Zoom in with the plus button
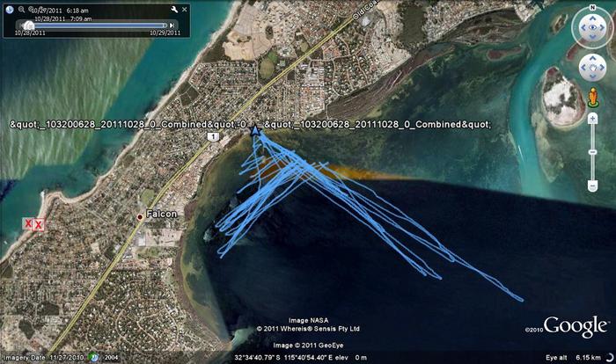 (x=591, y=117)
